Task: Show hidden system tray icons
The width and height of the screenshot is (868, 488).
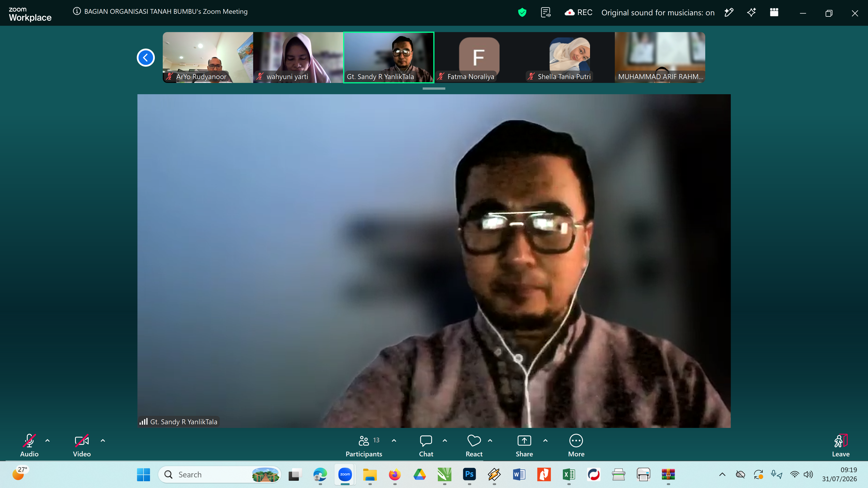Action: [x=722, y=474]
